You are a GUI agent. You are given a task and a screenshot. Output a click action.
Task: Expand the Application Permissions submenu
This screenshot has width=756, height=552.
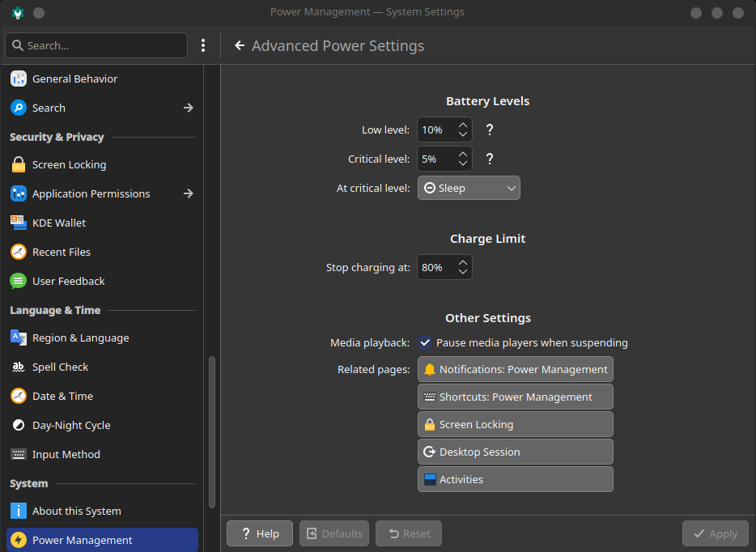click(x=188, y=193)
